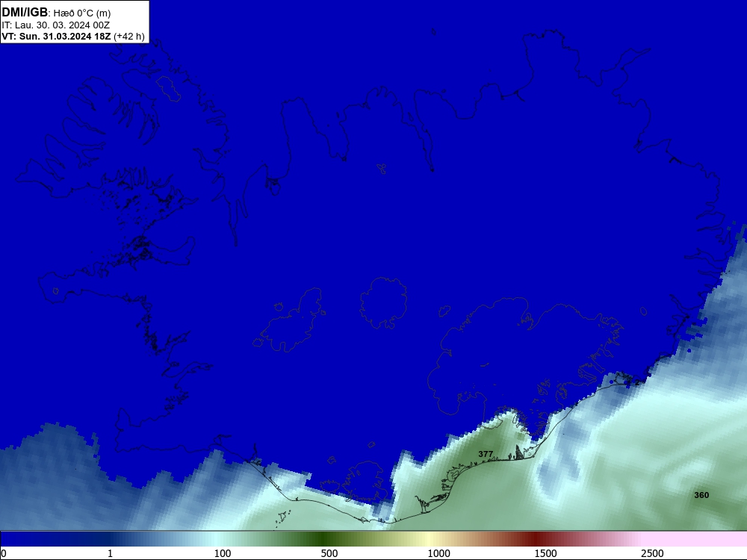Click the '1500' label on the color scale

(545, 553)
